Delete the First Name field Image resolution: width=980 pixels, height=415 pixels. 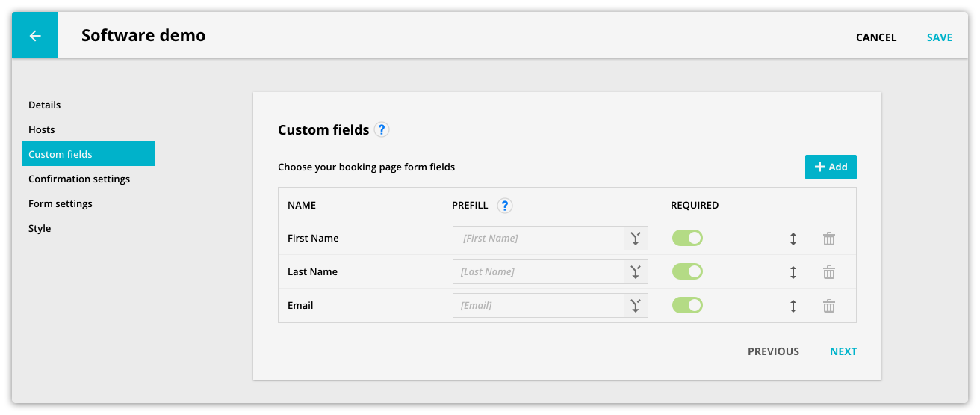829,239
